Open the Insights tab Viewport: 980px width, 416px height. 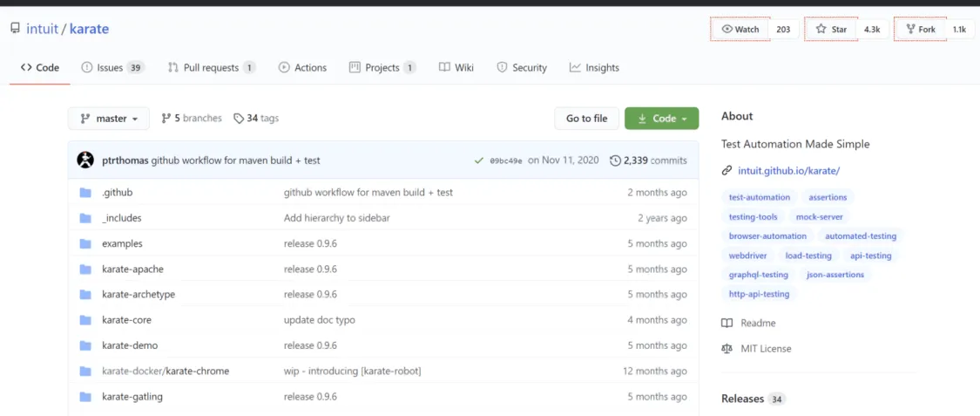click(x=594, y=67)
